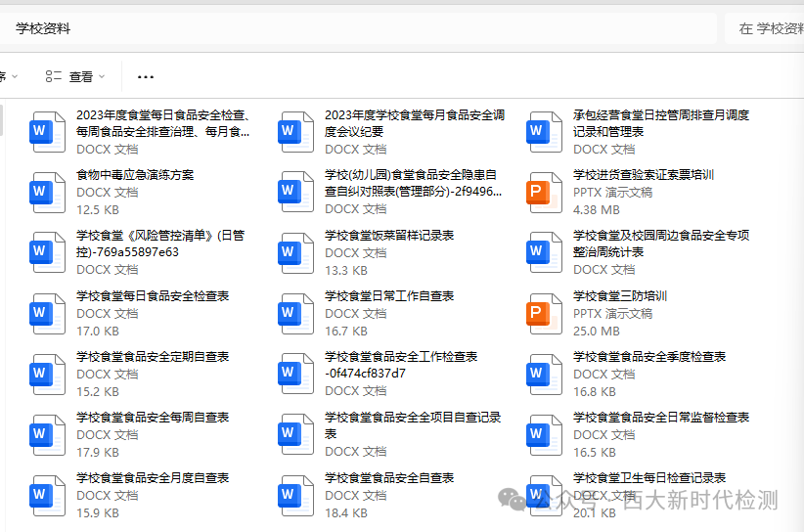
Task: Select Word icon of 学校食堂食品安全自查表
Action: (x=295, y=495)
